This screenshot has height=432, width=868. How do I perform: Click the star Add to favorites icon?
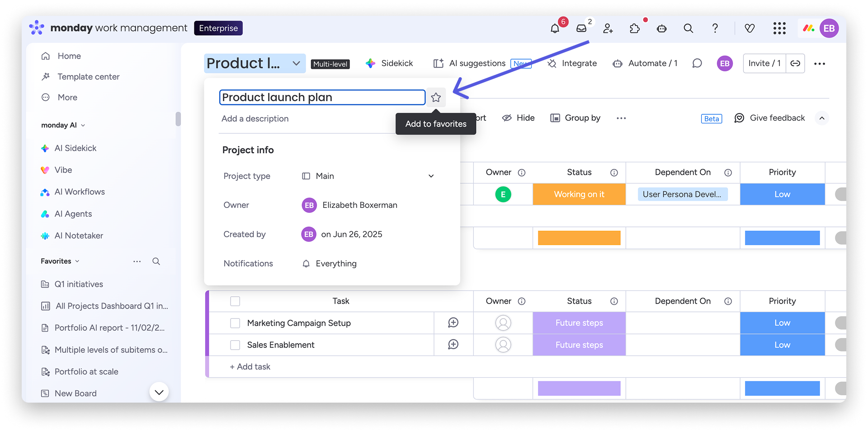pos(436,98)
